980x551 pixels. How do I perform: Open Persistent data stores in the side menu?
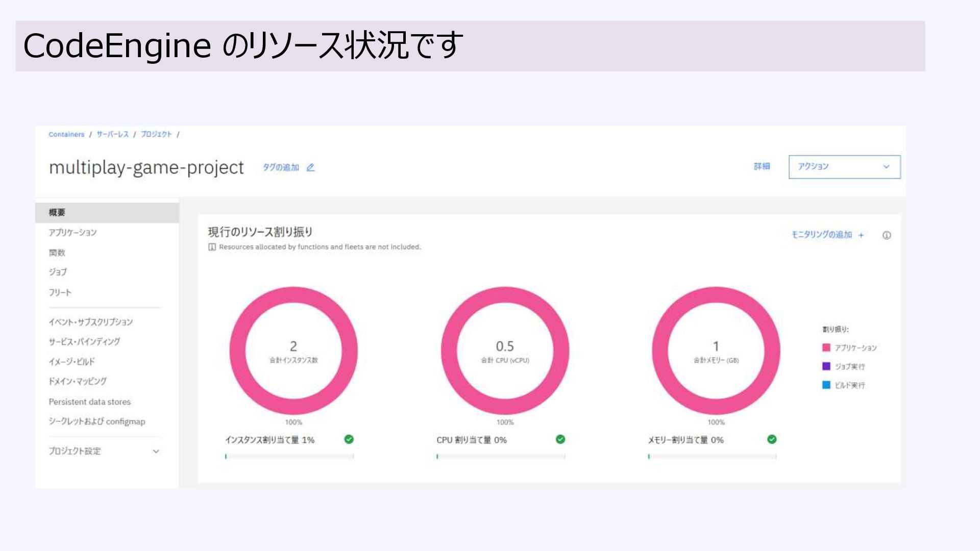[90, 402]
